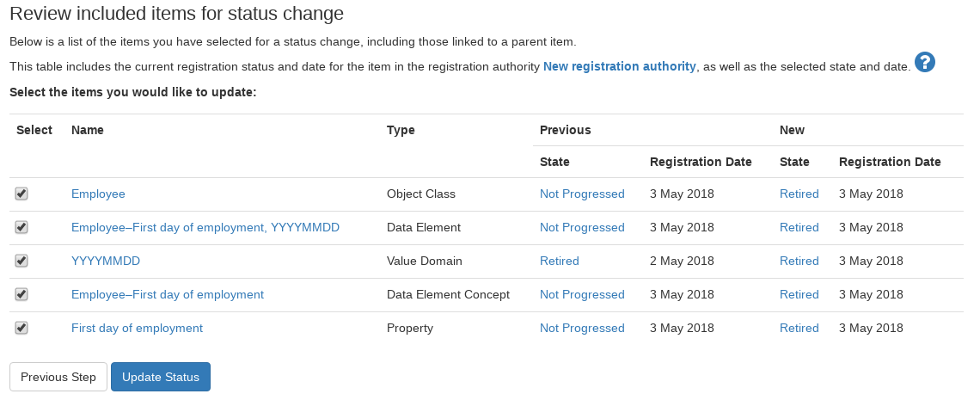
Task: Open Employee–First day of employment, YYYYMMDD link
Action: tap(205, 227)
